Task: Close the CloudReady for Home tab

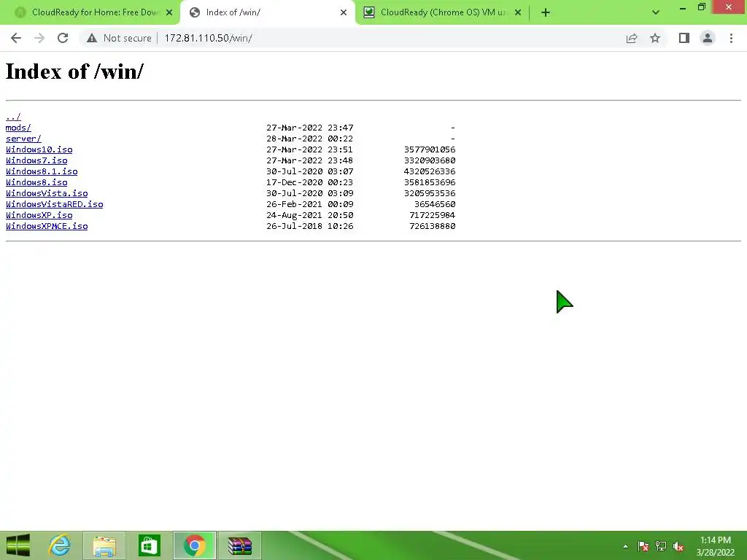Action: pos(169,12)
